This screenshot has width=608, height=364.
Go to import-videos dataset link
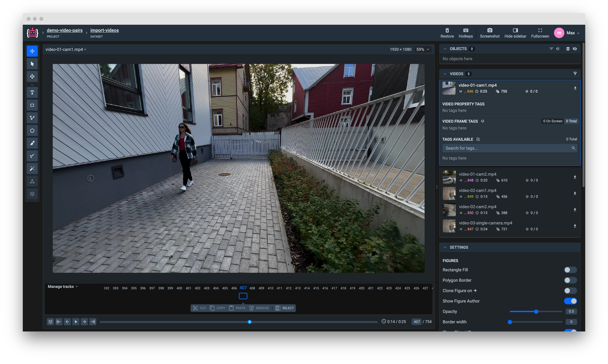pos(104,30)
